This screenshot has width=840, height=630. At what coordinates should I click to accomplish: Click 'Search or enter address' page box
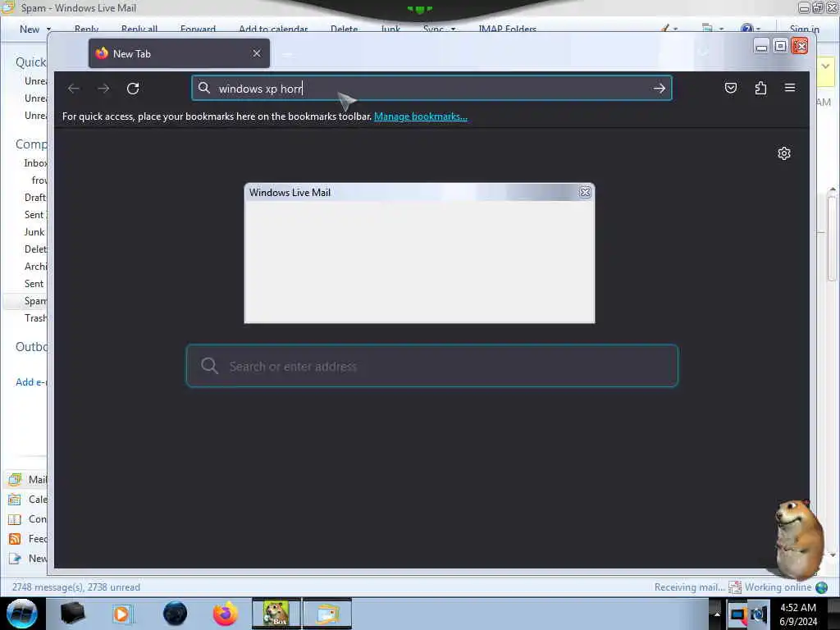click(x=431, y=366)
